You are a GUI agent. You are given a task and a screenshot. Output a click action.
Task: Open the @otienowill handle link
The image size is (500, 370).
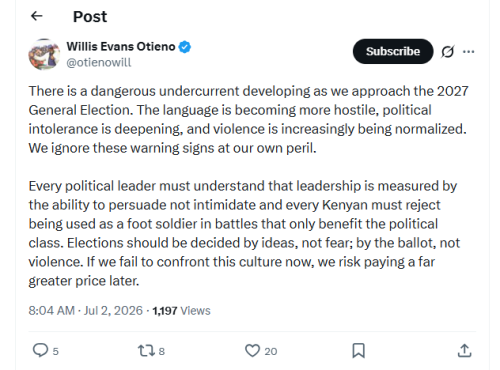[x=99, y=62]
